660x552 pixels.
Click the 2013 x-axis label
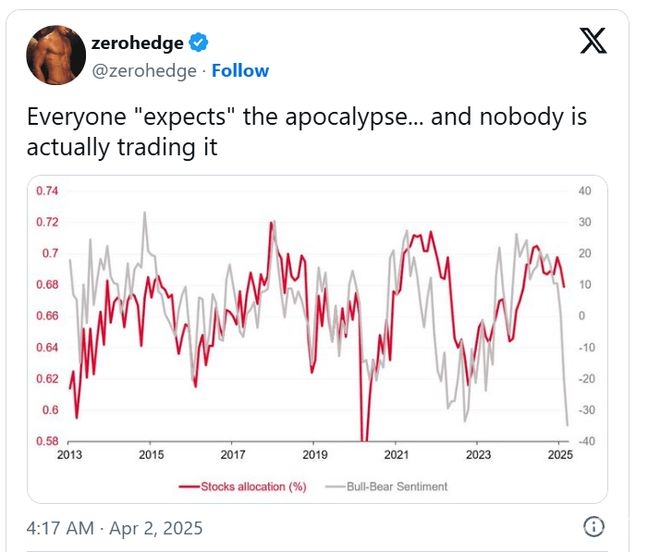69,455
